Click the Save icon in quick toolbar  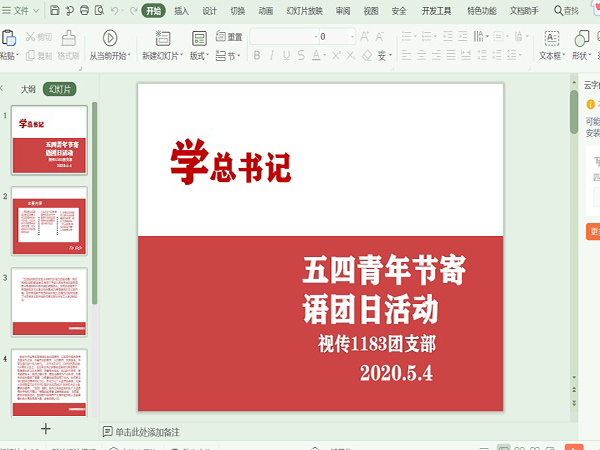point(55,10)
